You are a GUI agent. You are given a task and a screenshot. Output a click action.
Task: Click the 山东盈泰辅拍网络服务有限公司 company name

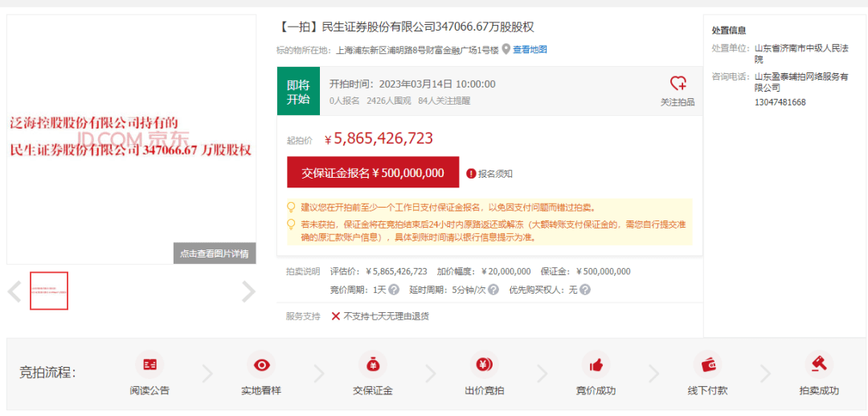801,82
